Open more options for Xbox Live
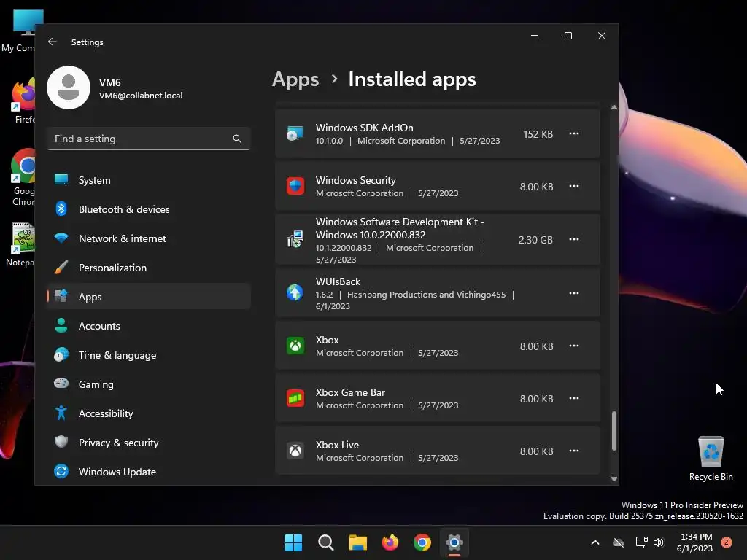 [574, 451]
